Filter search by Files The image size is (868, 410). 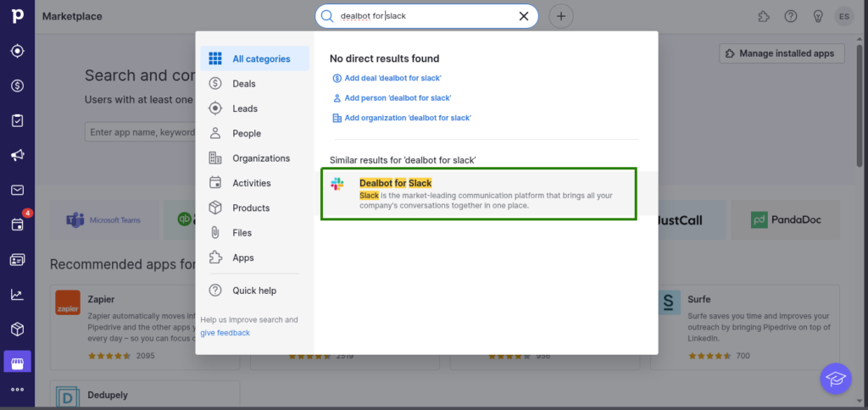click(x=254, y=233)
